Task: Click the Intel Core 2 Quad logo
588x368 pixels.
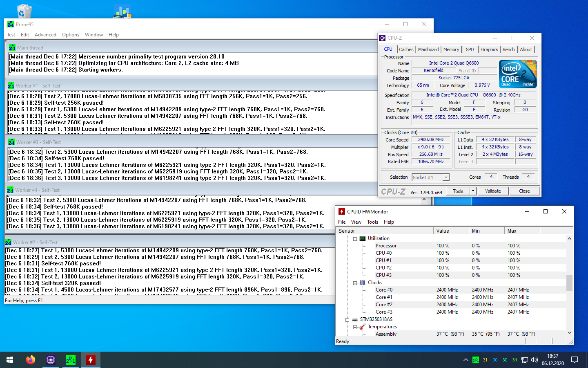Action: click(x=518, y=74)
